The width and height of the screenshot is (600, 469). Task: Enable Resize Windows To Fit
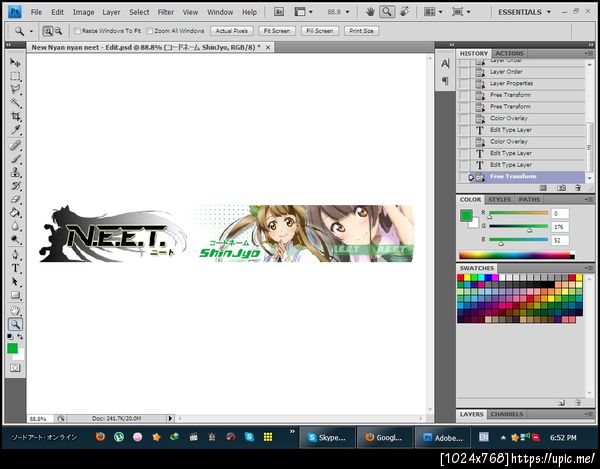pos(77,31)
